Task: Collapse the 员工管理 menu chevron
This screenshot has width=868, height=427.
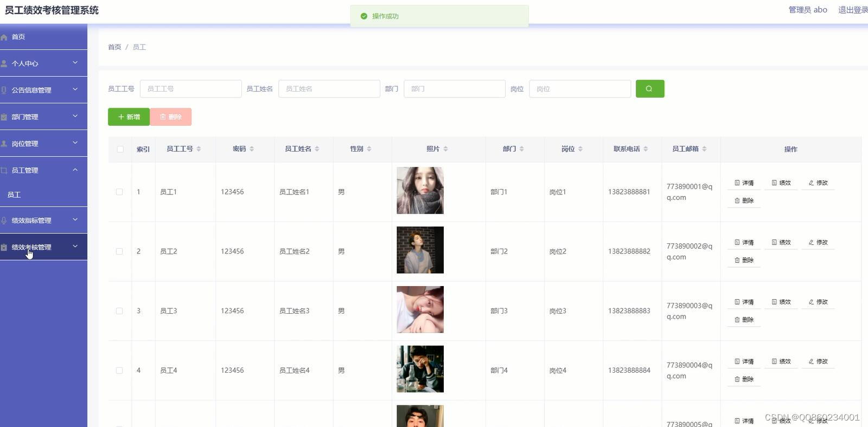Action: click(x=75, y=170)
